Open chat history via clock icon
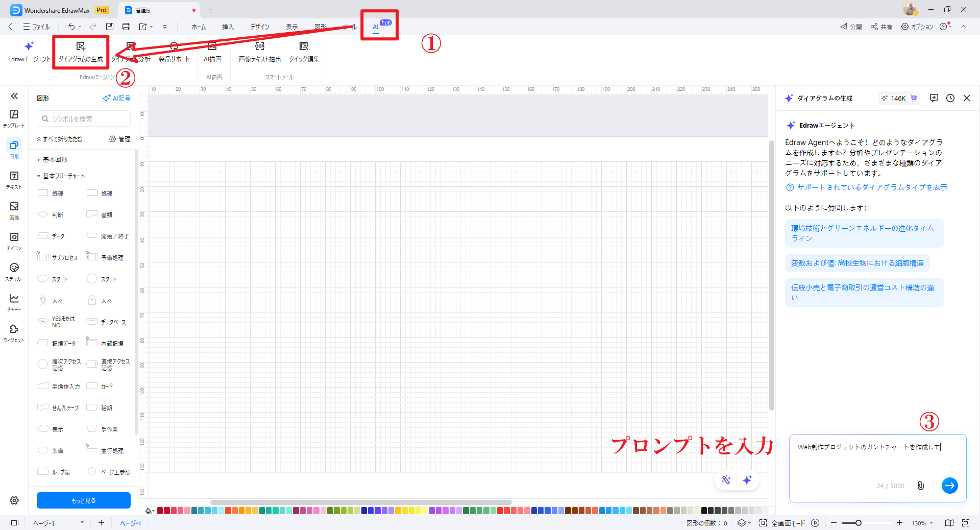This screenshot has width=980, height=530. pos(950,98)
